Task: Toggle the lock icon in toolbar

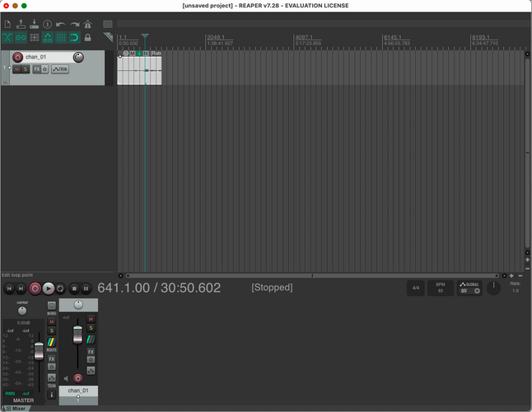Action: tap(87, 37)
